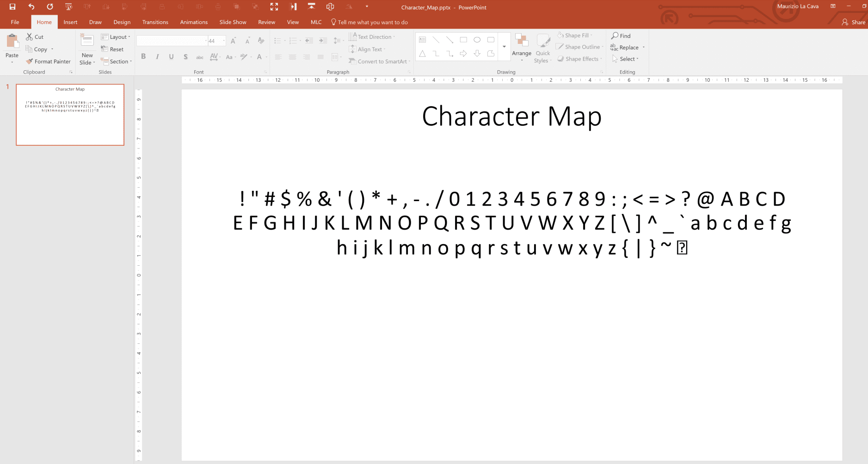
Task: Select the rectangle shape tool
Action: tap(464, 40)
